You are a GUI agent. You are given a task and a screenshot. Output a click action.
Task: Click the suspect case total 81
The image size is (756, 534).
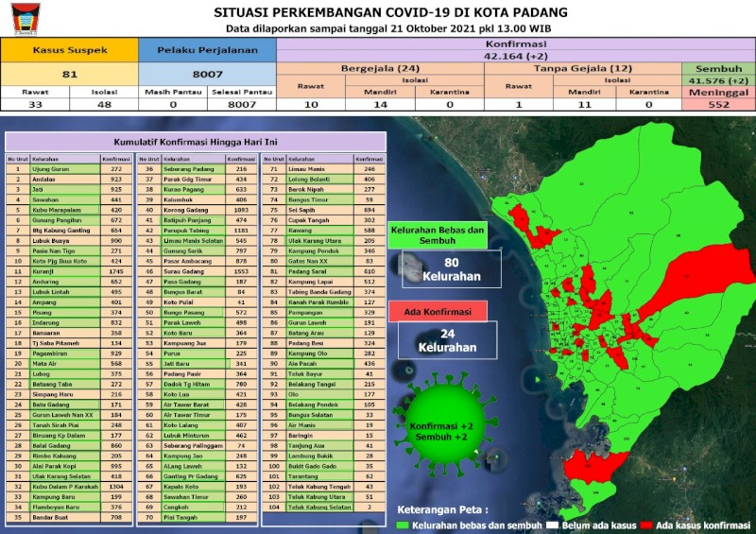pos(69,75)
